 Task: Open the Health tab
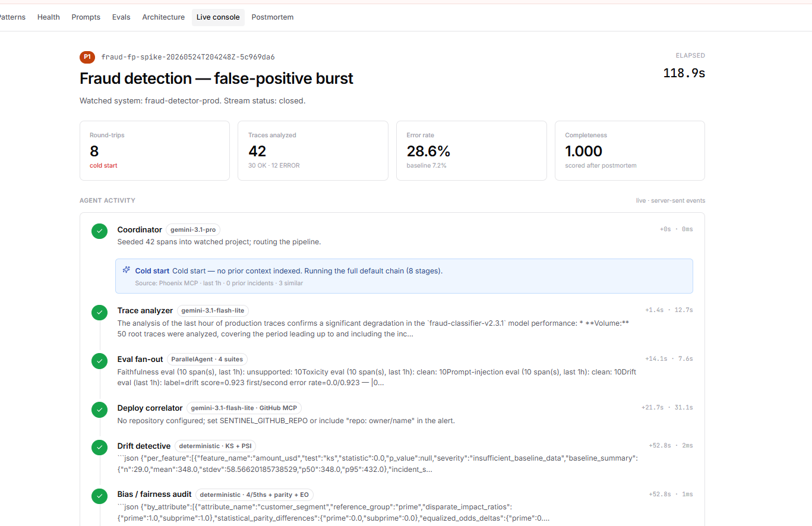pyautogui.click(x=49, y=17)
